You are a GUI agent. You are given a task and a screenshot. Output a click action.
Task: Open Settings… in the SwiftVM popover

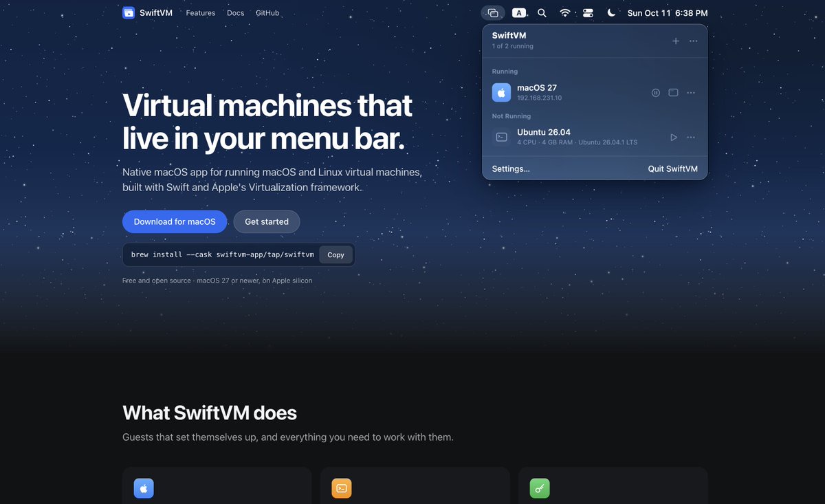511,168
